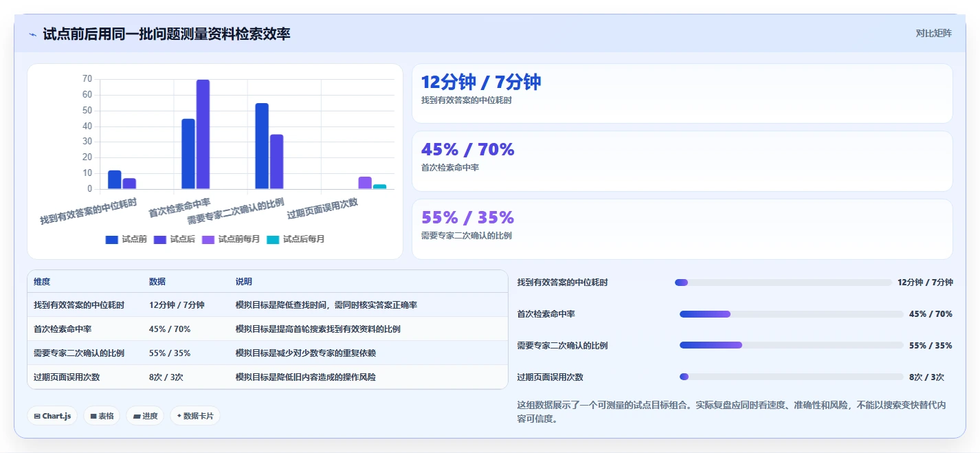Click the progress value 8次 / 3次

tap(926, 377)
